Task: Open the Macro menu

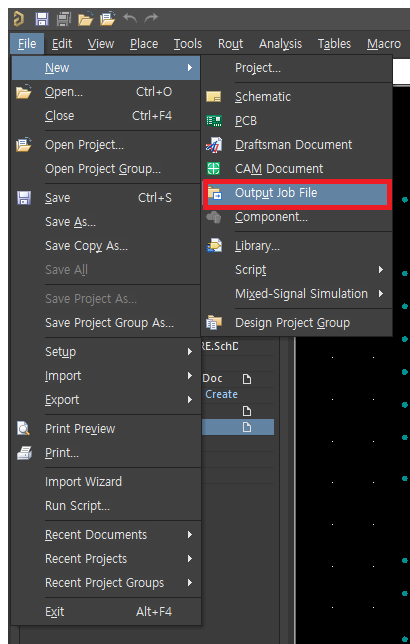Action: coord(384,44)
